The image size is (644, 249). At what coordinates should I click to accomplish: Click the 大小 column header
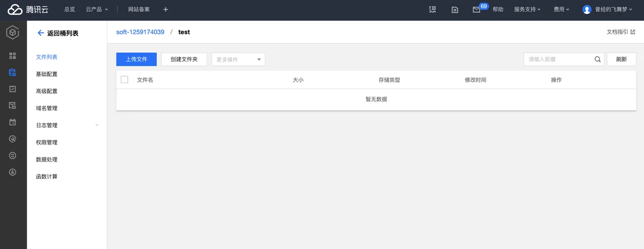(298, 80)
